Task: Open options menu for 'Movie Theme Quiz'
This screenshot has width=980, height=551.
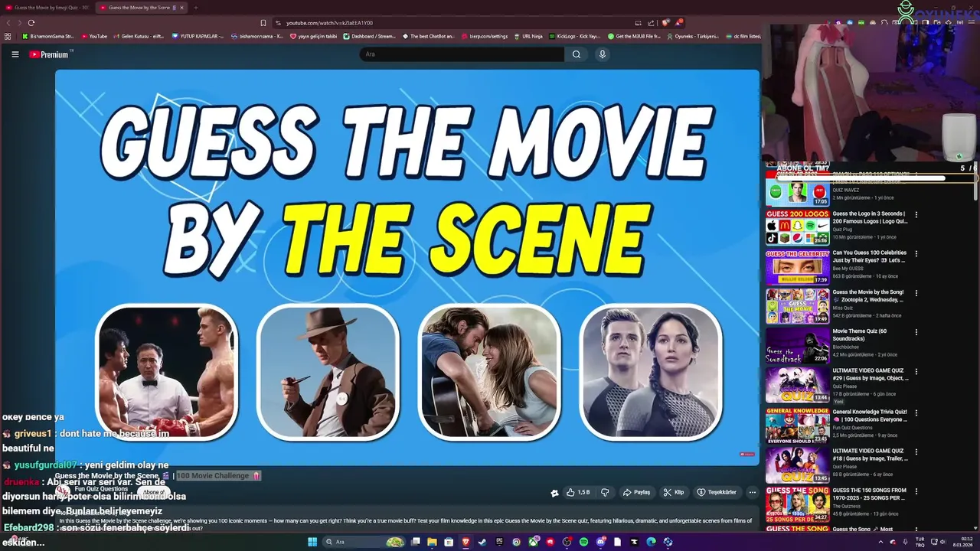Action: pyautogui.click(x=916, y=332)
